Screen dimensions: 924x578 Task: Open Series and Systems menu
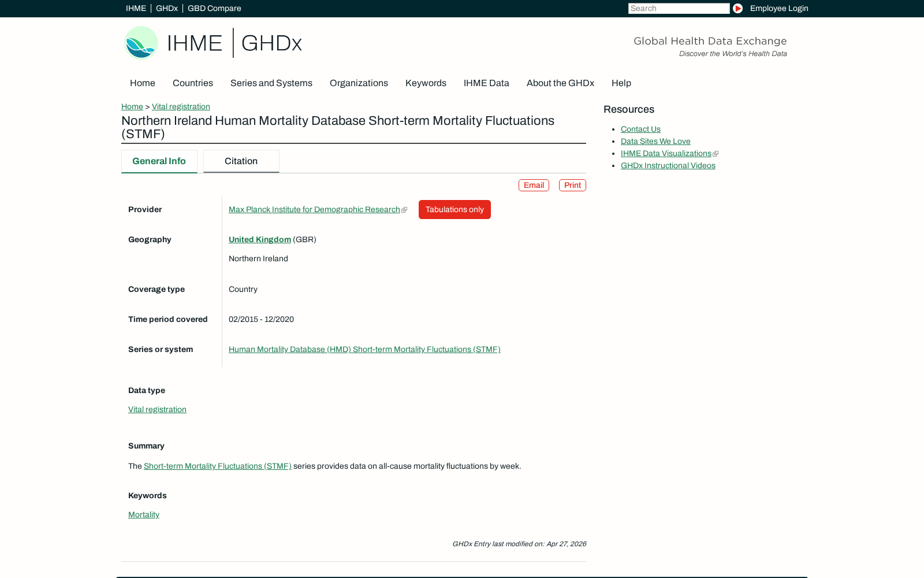tap(271, 83)
